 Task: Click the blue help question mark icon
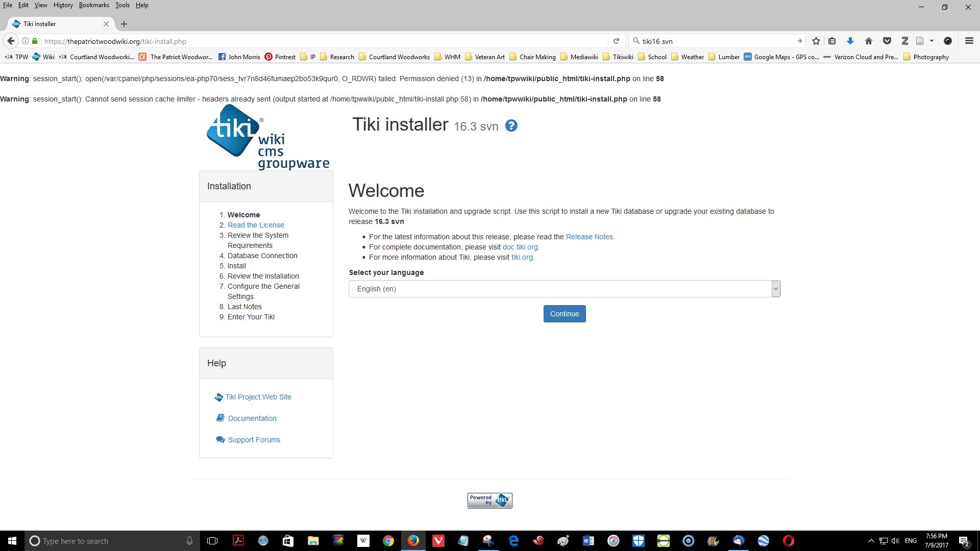point(511,126)
